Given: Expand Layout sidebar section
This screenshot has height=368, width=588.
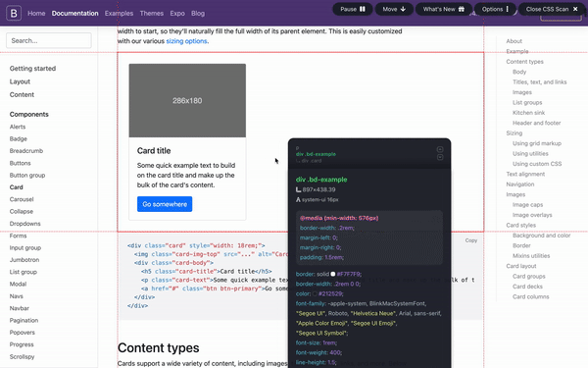Looking at the screenshot, I should [x=20, y=81].
